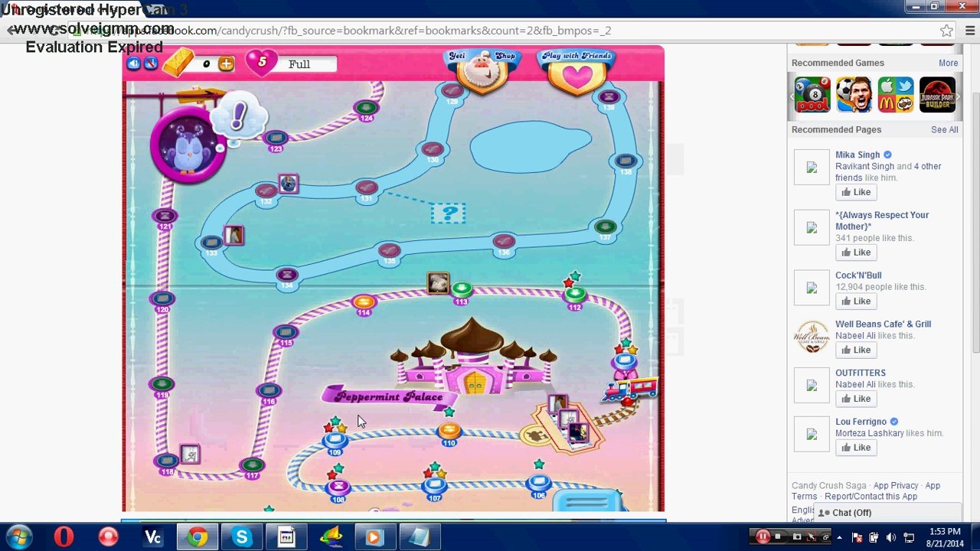980x551 pixels.
Task: Select level 121 on the map
Action: click(165, 217)
